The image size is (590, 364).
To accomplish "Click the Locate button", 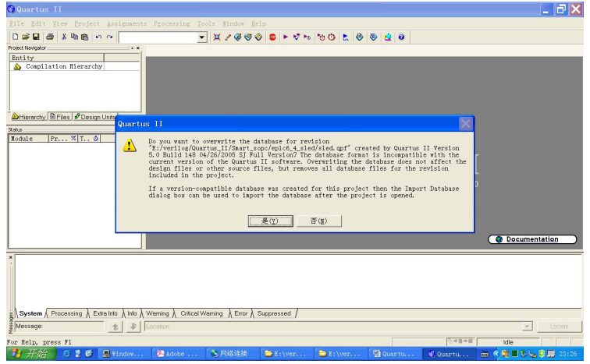I will pyautogui.click(x=559, y=327).
